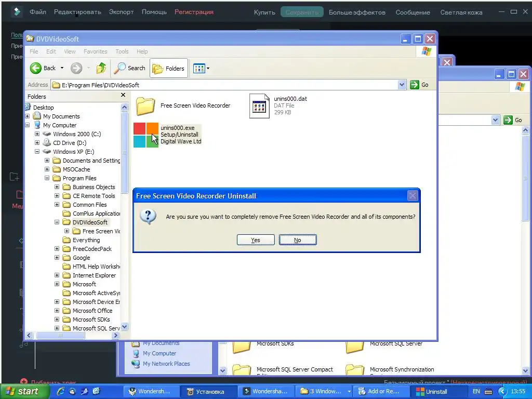
Task: Select the unins000.dat file icon
Action: pos(260,106)
